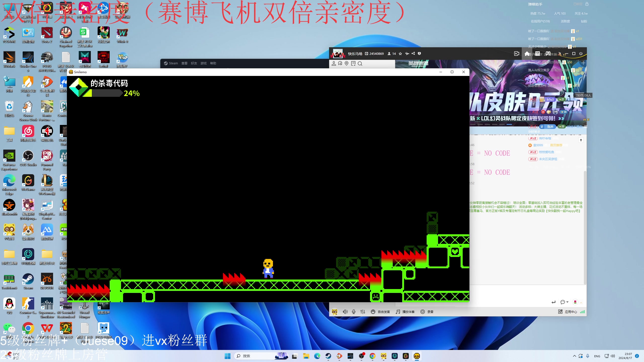Click the Windows Start button
The width and height of the screenshot is (644, 362).
point(227,356)
